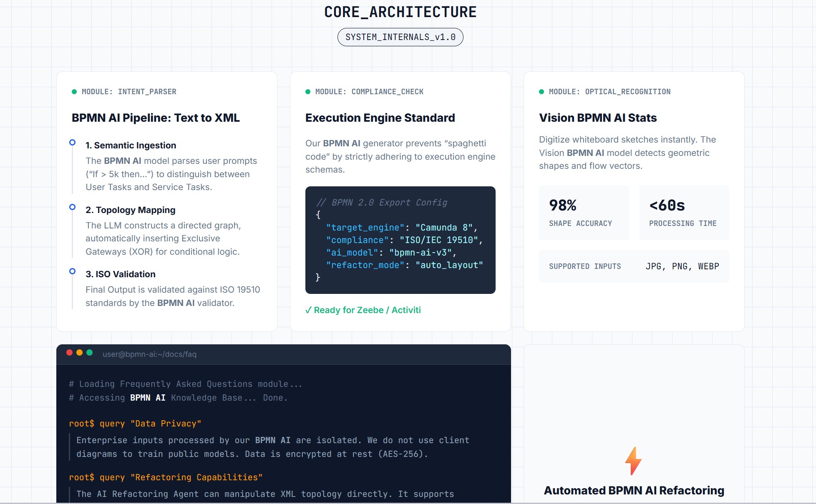Click the yellow terminal traffic light

pos(79,352)
